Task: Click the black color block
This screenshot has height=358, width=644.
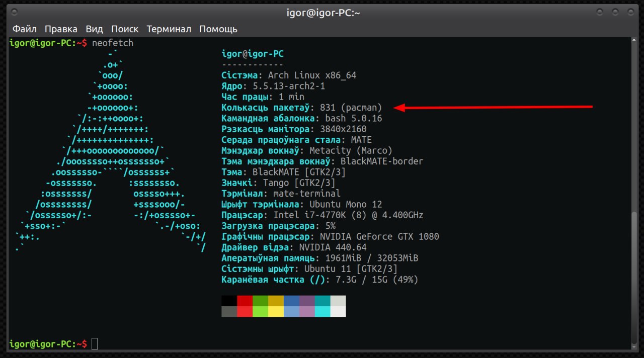Action: tap(229, 301)
